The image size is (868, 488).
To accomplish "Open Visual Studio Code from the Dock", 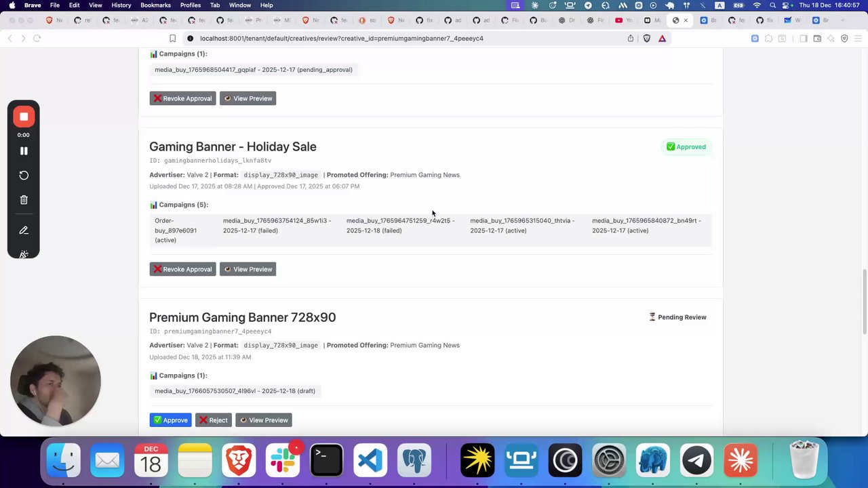I will [x=370, y=462].
